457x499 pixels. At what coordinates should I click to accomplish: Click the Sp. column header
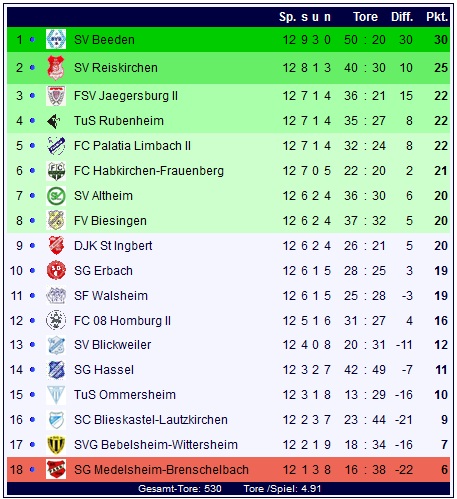[x=287, y=17]
